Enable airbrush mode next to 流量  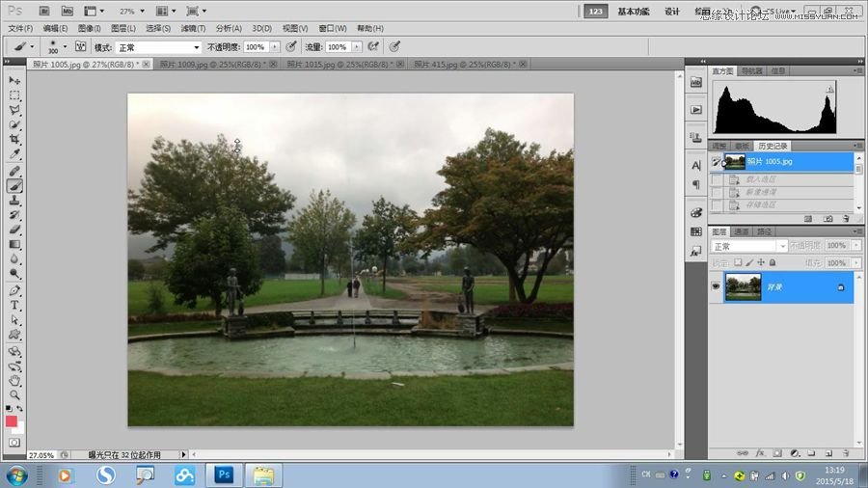pyautogui.click(x=373, y=46)
